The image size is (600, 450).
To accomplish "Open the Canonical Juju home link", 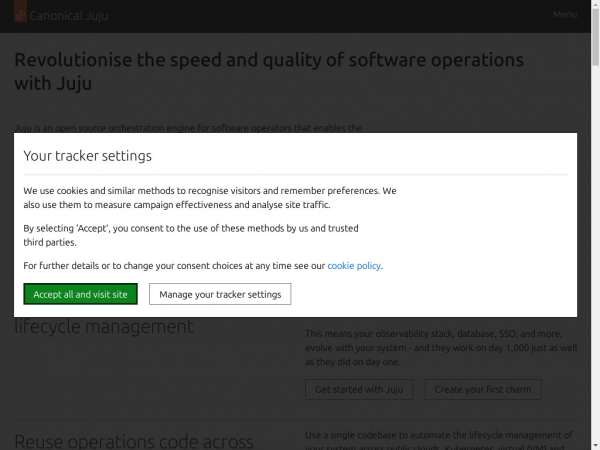I will point(61,15).
